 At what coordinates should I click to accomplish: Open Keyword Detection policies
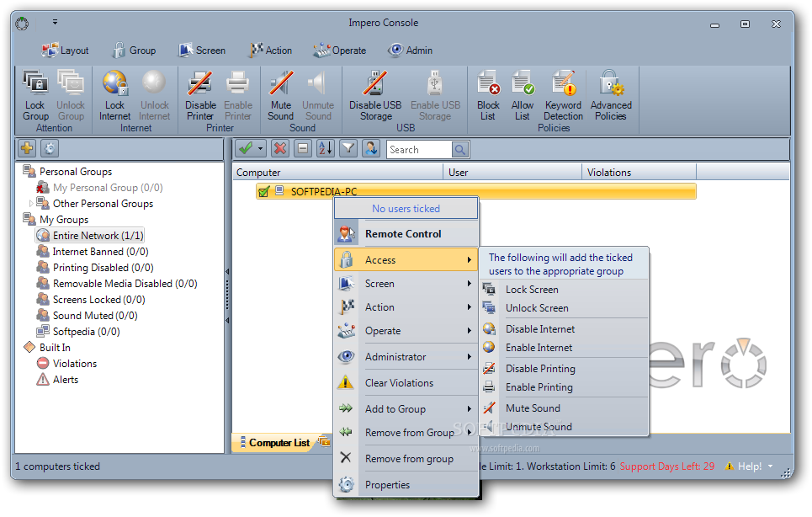coord(564,96)
